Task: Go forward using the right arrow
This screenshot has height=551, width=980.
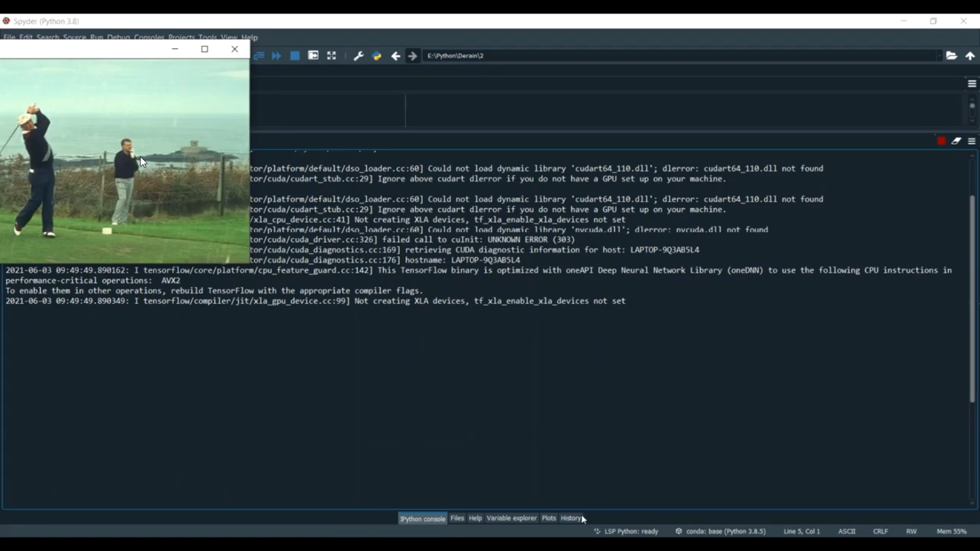Action: 412,56
